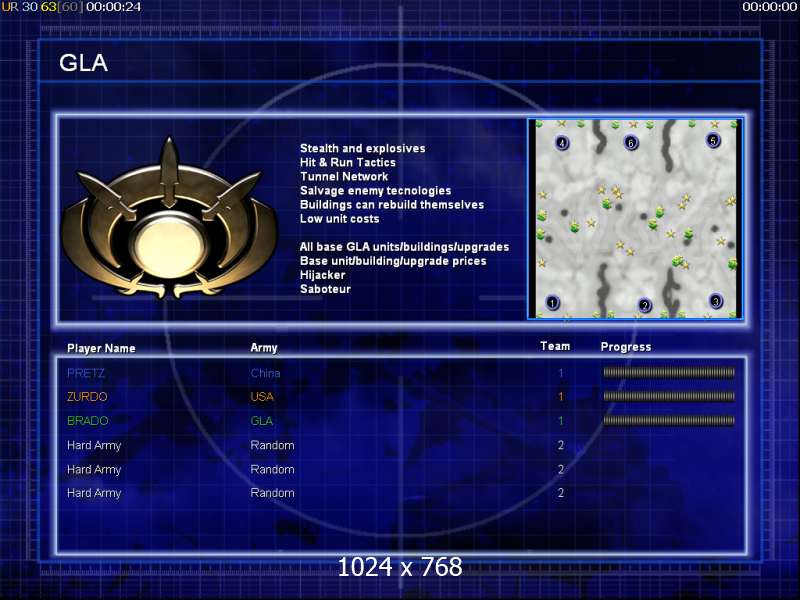Click the 00:00:24 timer readout
This screenshot has width=800, height=600.
point(114,7)
